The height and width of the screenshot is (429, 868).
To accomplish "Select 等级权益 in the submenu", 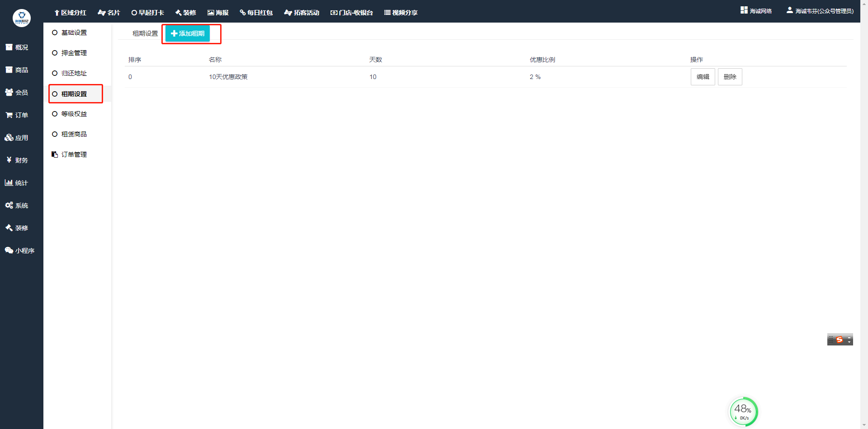I will coord(74,114).
